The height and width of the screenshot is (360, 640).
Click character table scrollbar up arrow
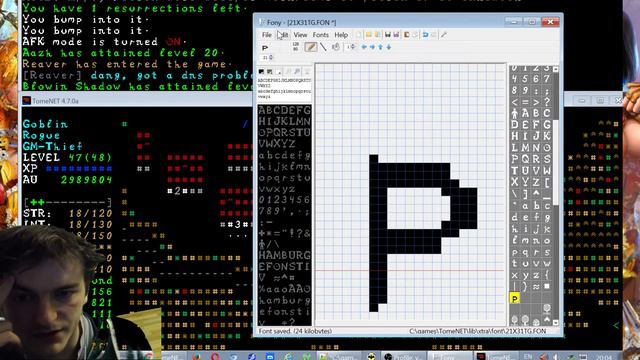[556, 69]
